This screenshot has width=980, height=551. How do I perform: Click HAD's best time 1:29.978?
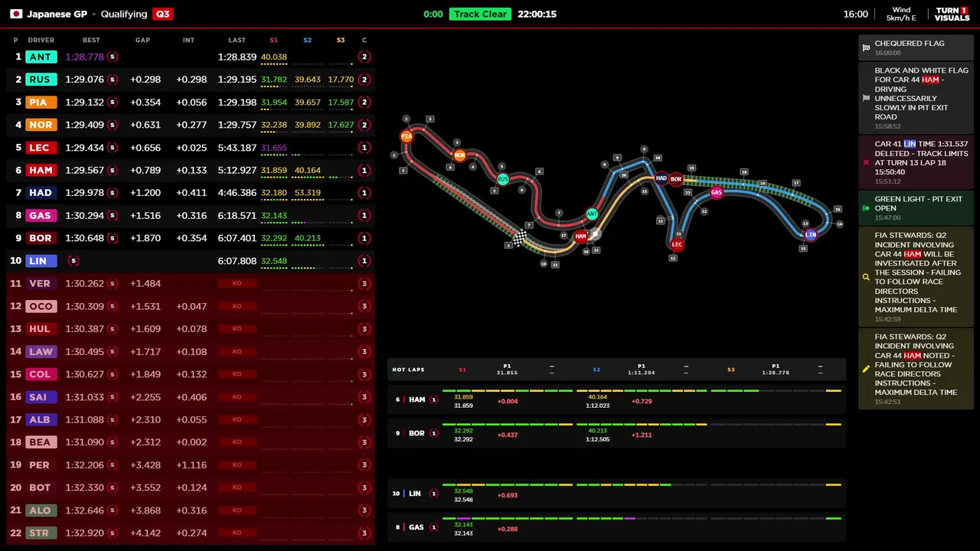84,193
